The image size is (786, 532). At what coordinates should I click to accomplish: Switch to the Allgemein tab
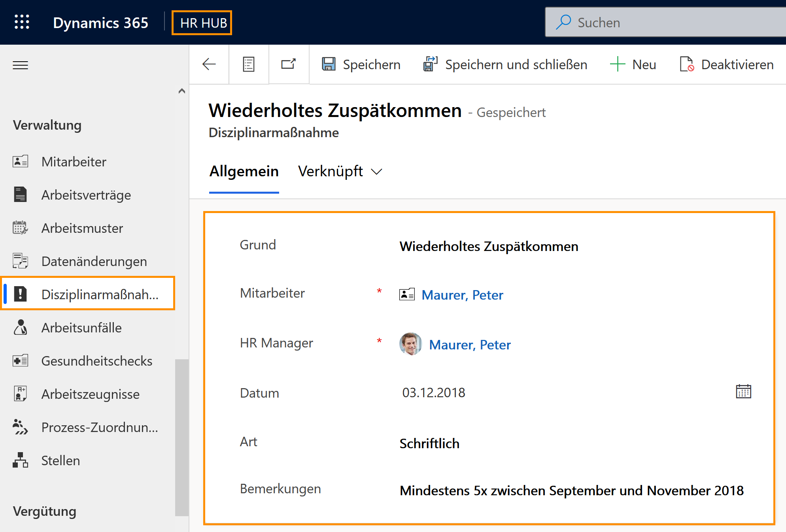pyautogui.click(x=244, y=171)
